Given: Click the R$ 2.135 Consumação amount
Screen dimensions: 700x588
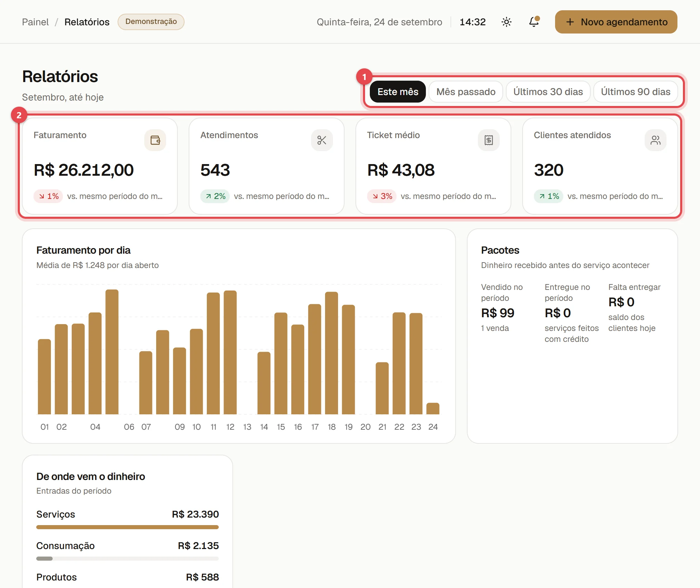Looking at the screenshot, I should 199,546.
